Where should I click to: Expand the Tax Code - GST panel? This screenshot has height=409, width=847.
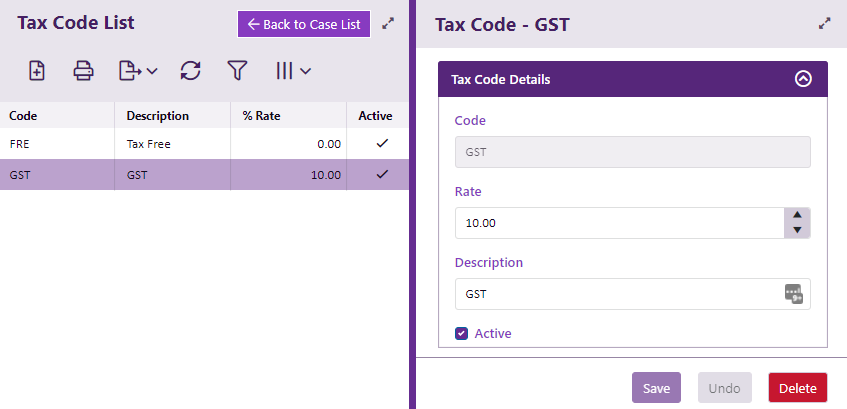tap(825, 23)
